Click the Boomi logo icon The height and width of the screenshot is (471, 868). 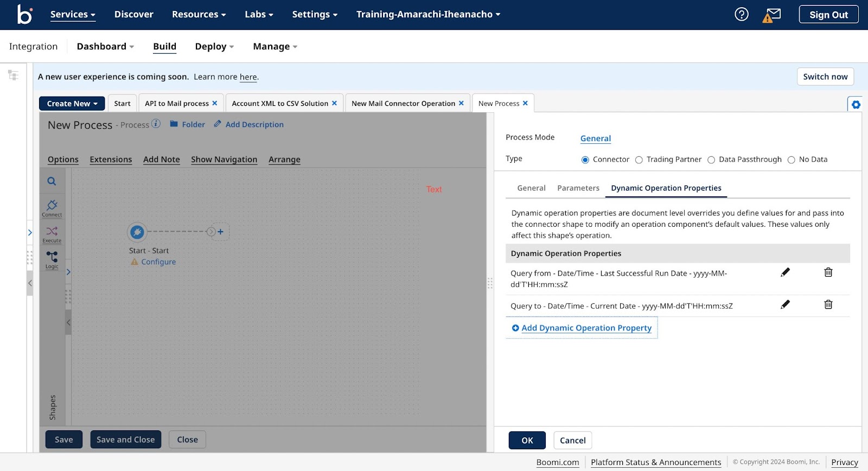click(25, 14)
